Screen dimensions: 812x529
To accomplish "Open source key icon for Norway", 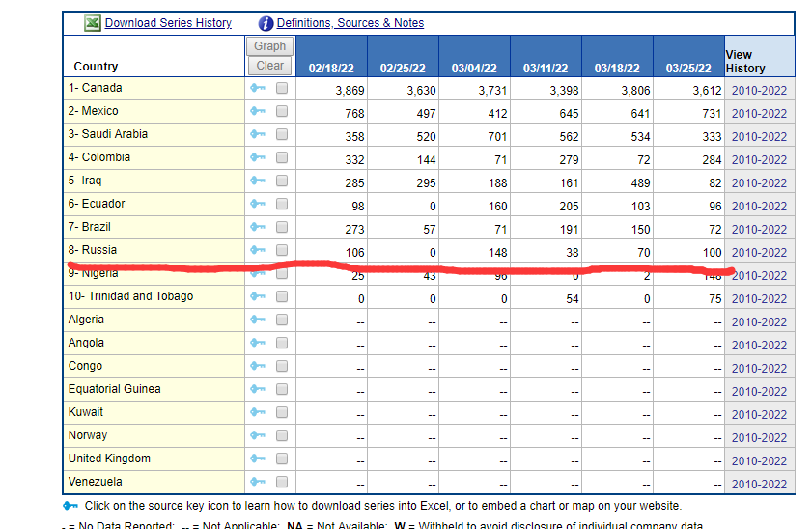I will pos(258,435).
